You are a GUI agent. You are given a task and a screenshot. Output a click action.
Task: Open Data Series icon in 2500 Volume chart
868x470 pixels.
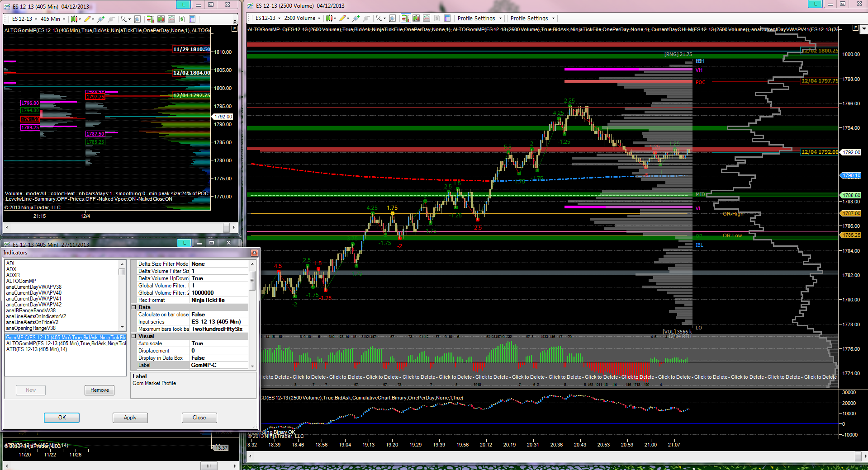[416, 18]
